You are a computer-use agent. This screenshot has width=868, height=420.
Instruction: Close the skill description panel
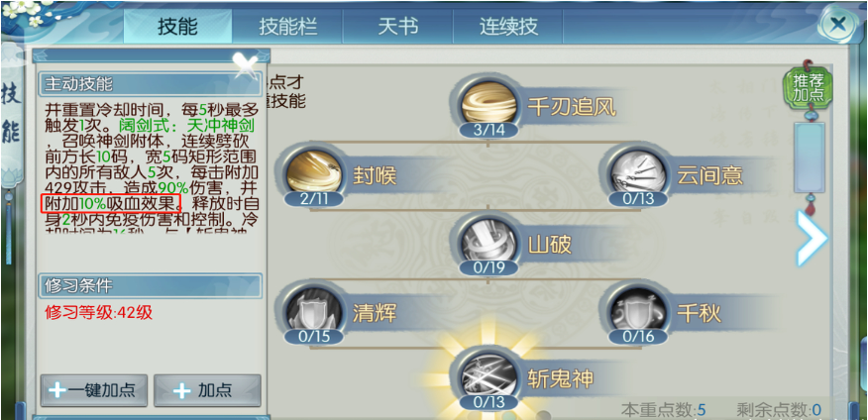click(x=245, y=65)
